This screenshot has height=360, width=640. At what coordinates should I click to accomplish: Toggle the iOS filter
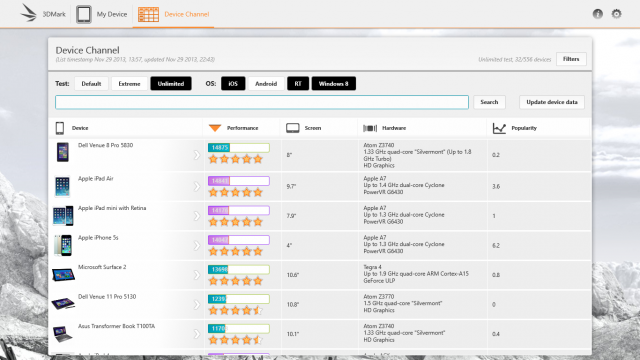pos(233,84)
